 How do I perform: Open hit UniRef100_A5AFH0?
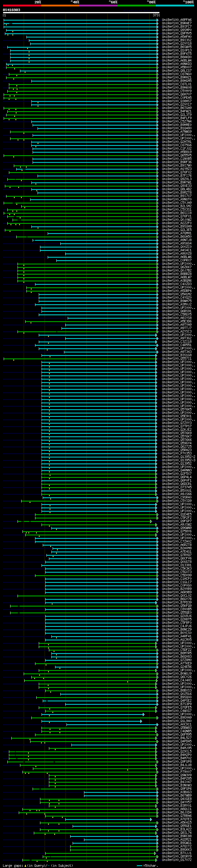(177, 37)
